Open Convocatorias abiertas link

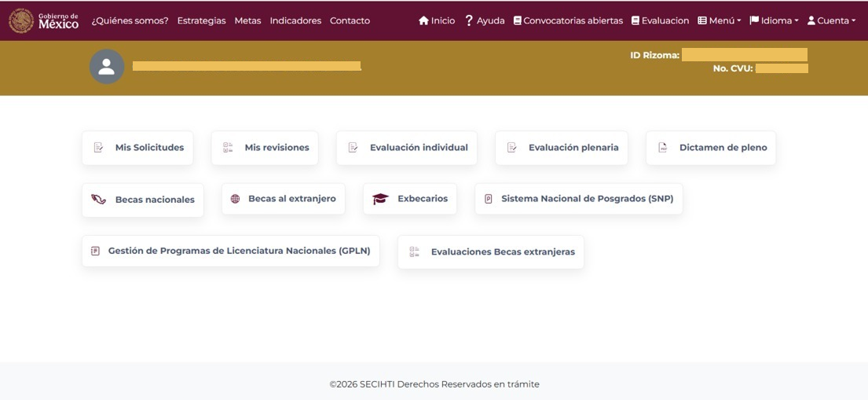[568, 21]
